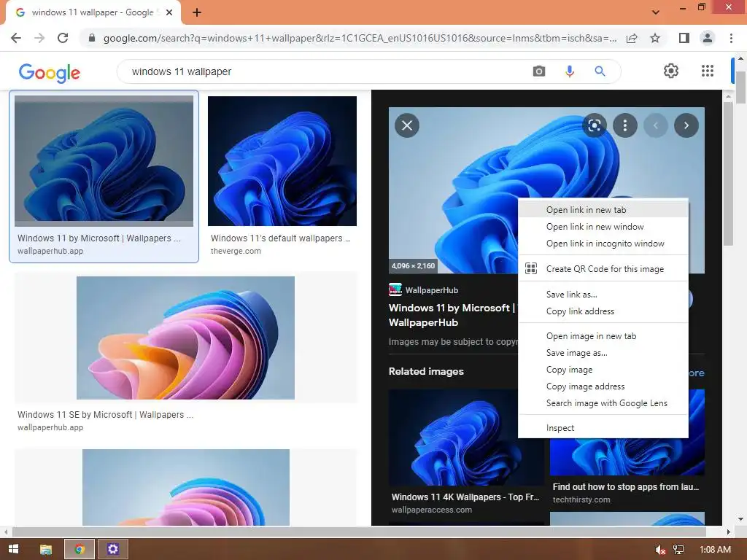Reload the current page
The image size is (747, 560).
tap(63, 38)
